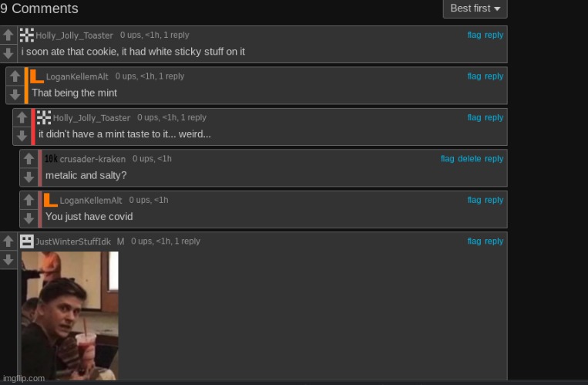This screenshot has height=385, width=588.
Task: Upvote the 'metalic and salty?' comment
Action: [x=29, y=159]
